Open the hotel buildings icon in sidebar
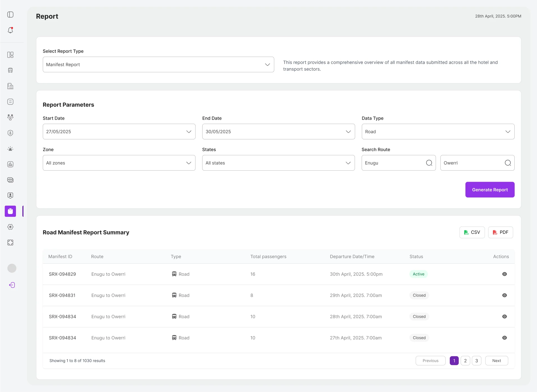The image size is (537, 392). (10, 86)
